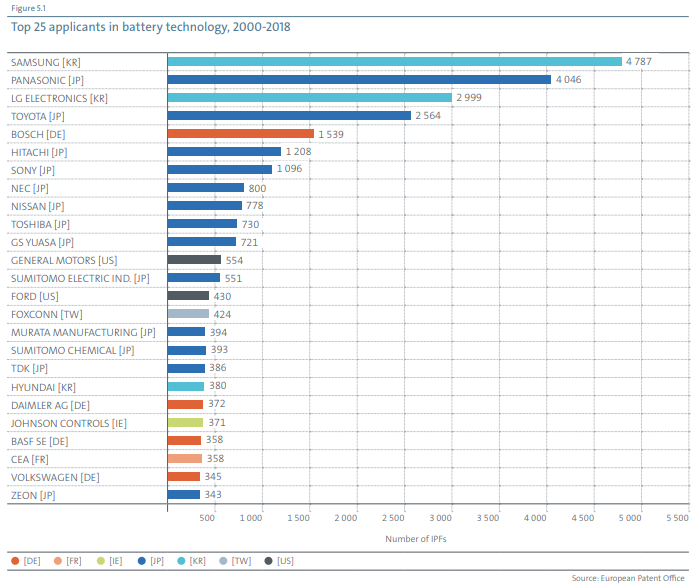698x584 pixels.
Task: Select the Samsung bar in chart
Action: coord(394,61)
